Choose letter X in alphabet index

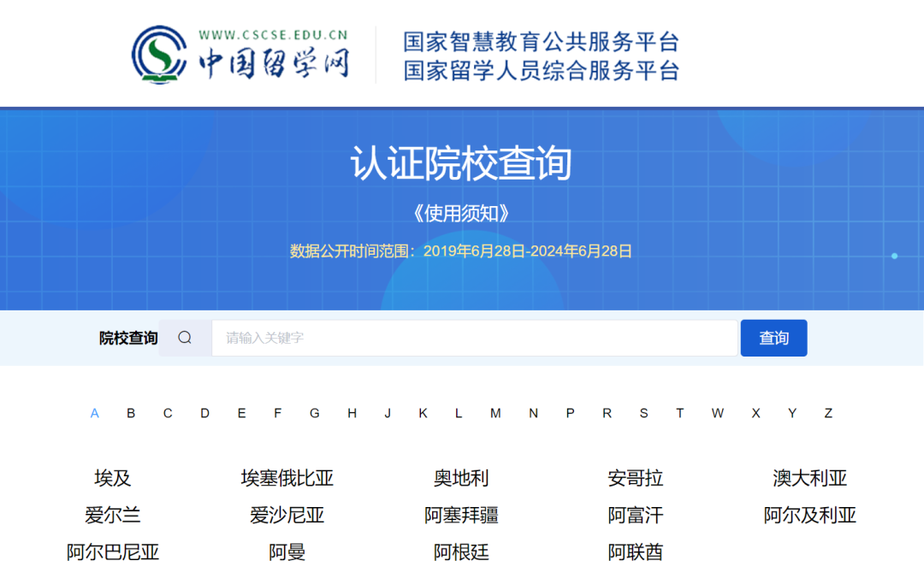coord(755,413)
